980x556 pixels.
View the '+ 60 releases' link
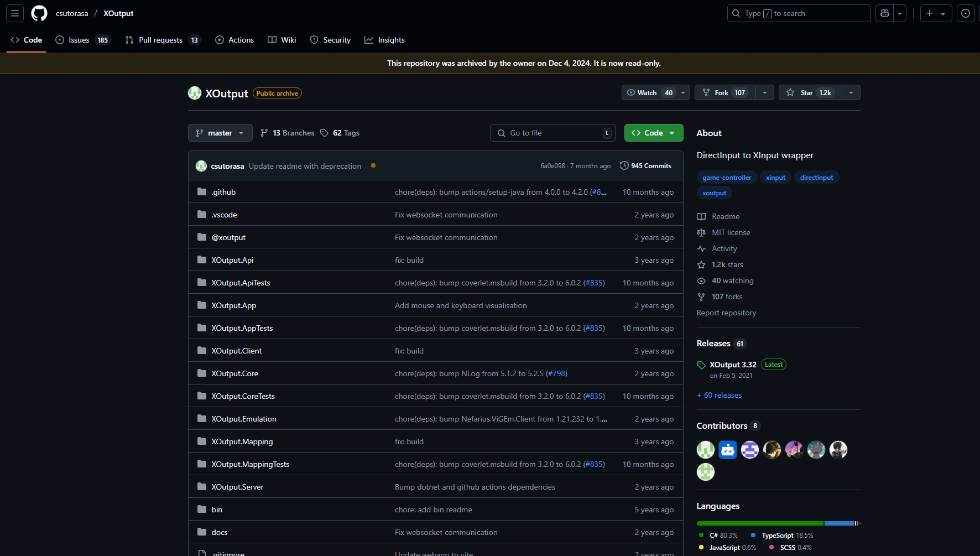click(x=719, y=395)
